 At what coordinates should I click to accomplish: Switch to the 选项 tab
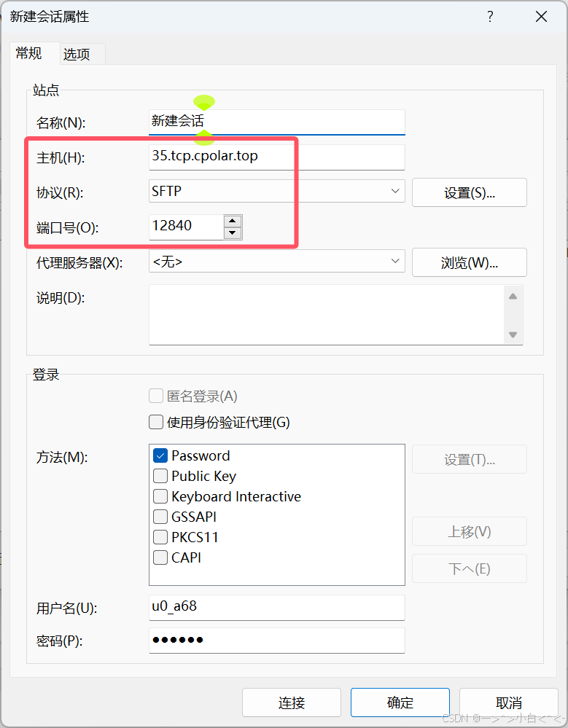point(77,53)
